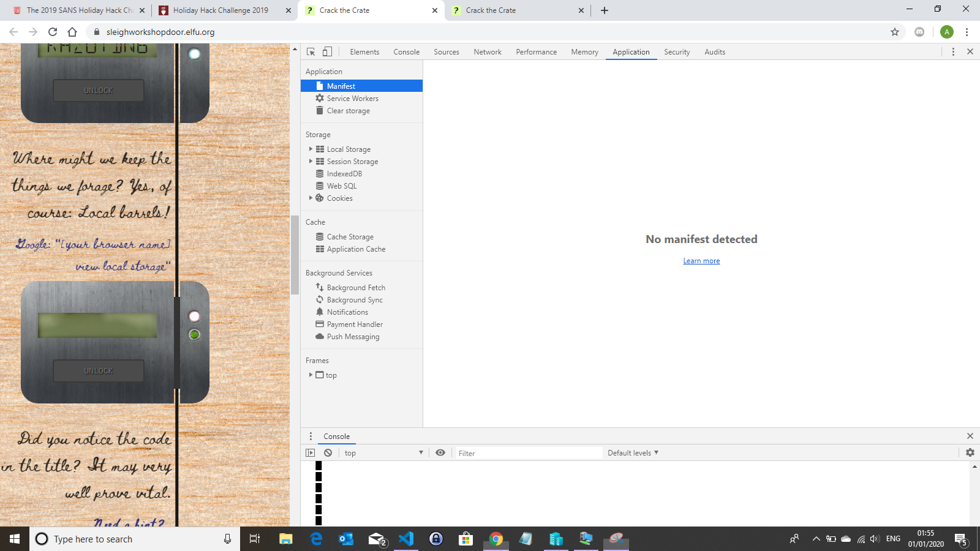This screenshot has width=980, height=551.
Task: Follow the Learn more link
Action: pos(701,261)
